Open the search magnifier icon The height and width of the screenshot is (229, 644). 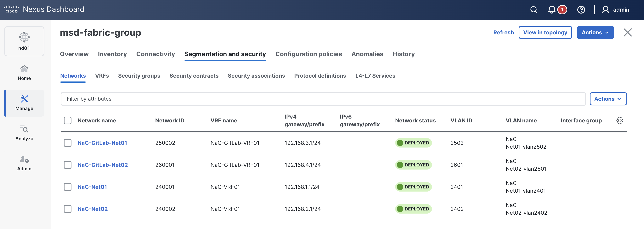point(534,10)
